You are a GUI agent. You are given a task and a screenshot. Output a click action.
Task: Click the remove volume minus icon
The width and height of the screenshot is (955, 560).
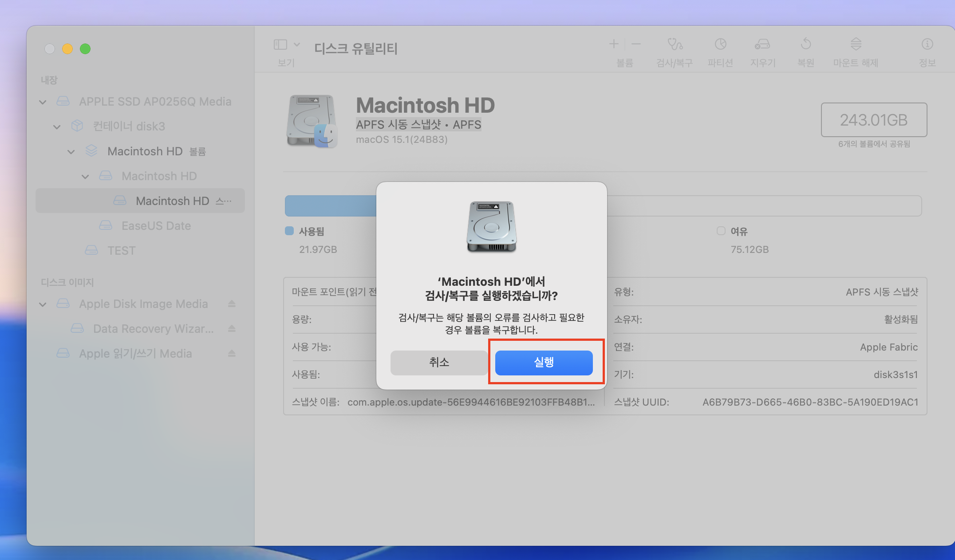click(636, 43)
